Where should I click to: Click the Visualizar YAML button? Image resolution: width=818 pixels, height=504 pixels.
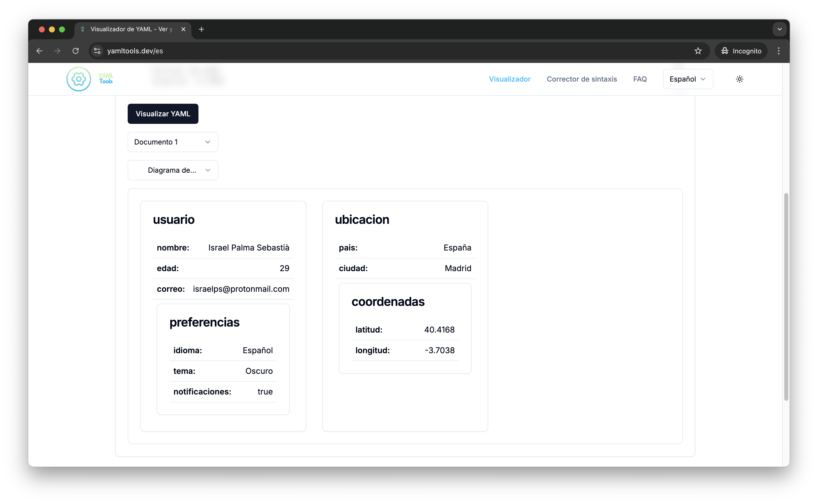tap(163, 114)
